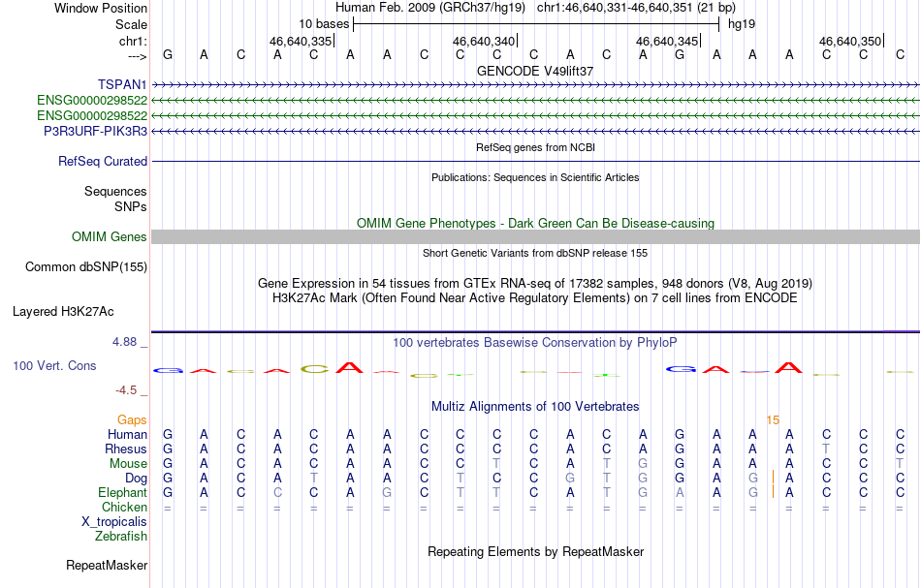Click the OMIM Genes track label
921x588 pixels.
[110, 237]
